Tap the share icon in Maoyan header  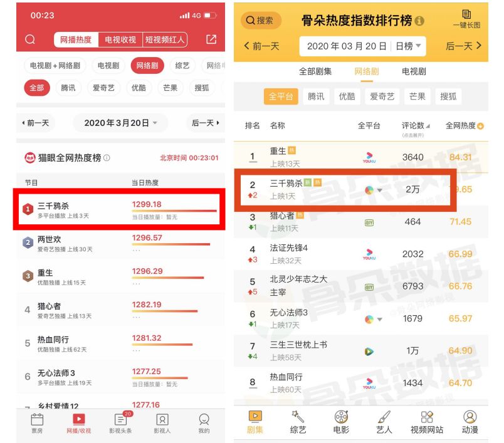211,39
